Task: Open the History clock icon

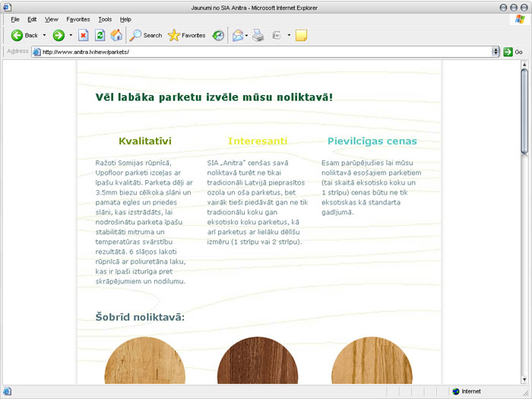Action: (x=218, y=35)
